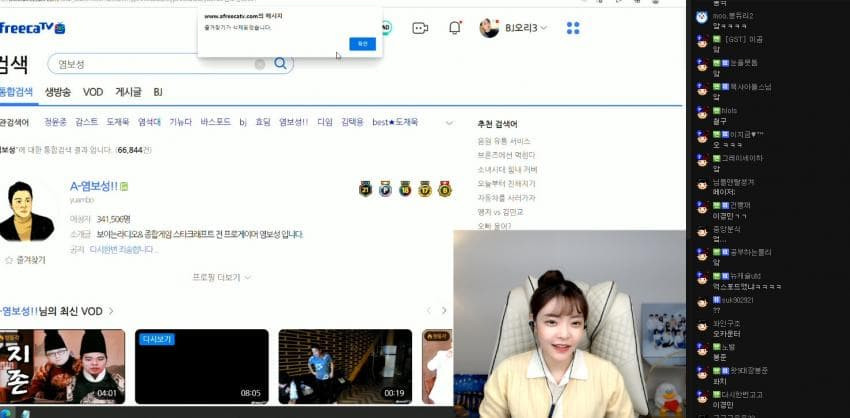Open the notification bell
Image resolution: width=850 pixels, height=418 pixels.
(455, 28)
